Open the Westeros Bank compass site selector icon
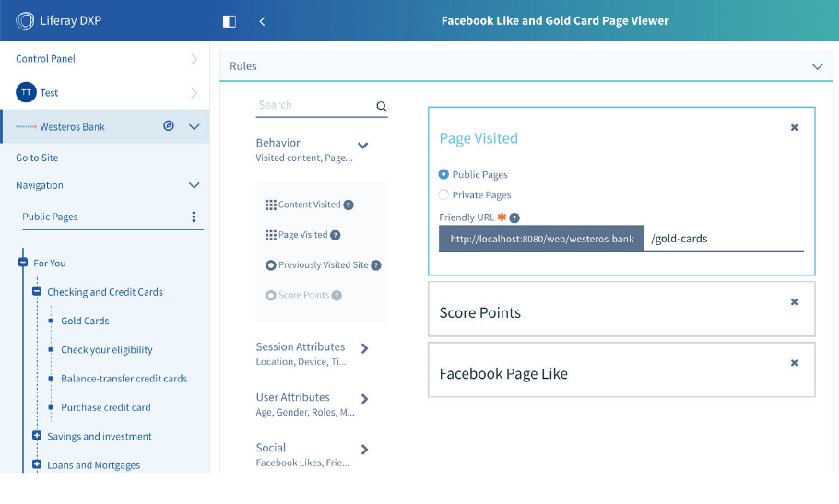Image resolution: width=839 pixels, height=504 pixels. coord(169,126)
